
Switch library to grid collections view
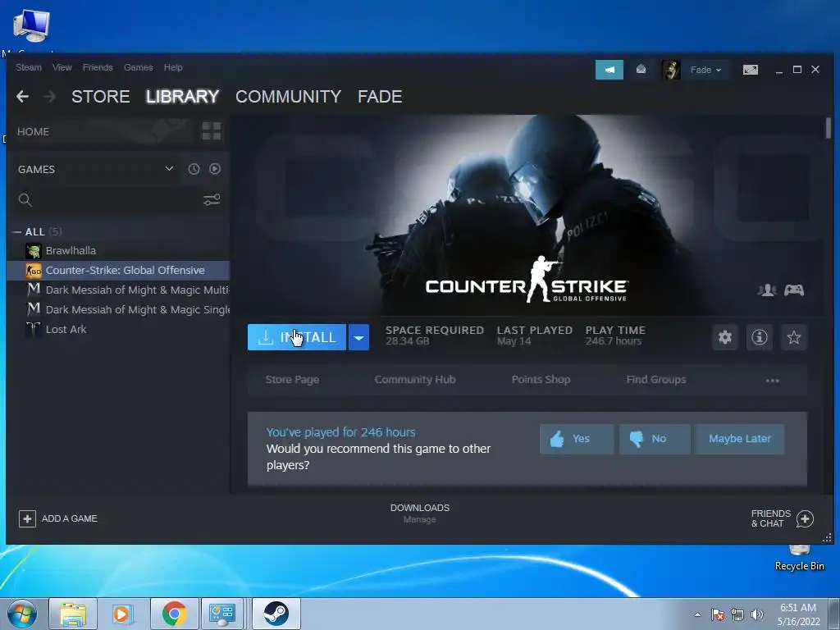[x=211, y=131]
